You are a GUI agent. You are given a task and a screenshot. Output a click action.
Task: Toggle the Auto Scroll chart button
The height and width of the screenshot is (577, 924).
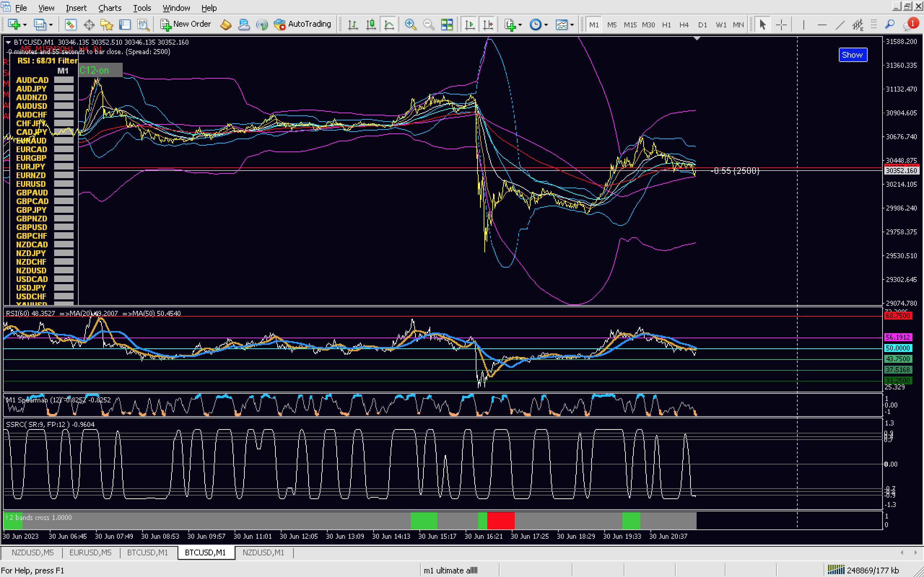click(x=470, y=25)
